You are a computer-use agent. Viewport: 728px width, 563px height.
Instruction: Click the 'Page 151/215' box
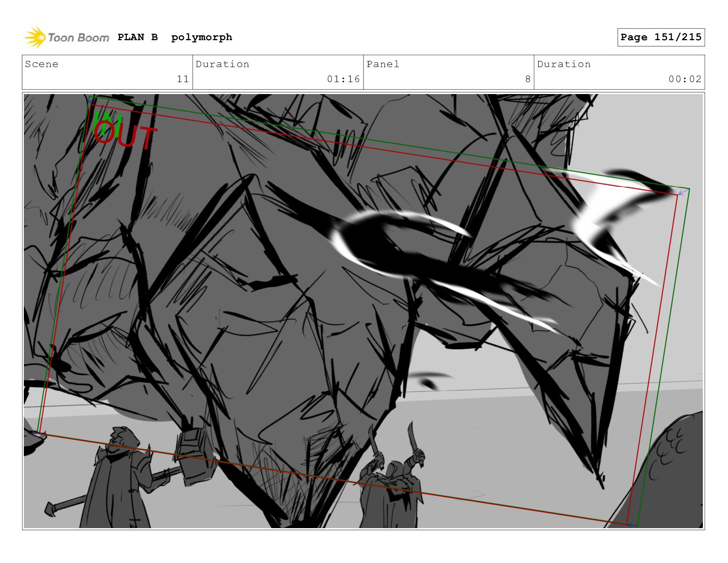661,37
